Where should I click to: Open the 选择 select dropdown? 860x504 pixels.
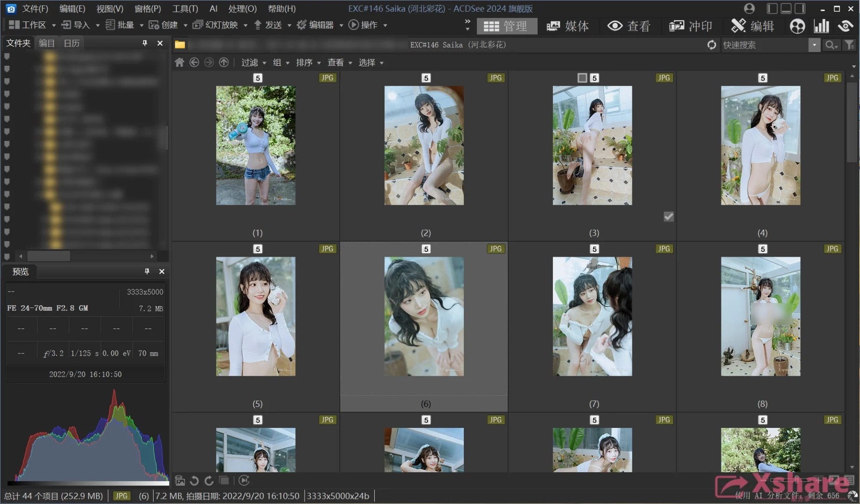371,63
